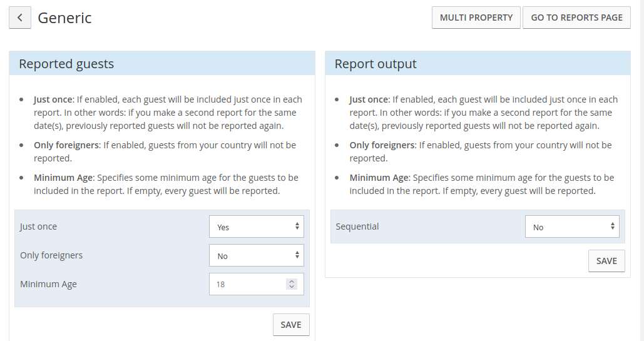This screenshot has width=644, height=341.
Task: Go back using the arrow beside Generic
Action: [x=20, y=18]
